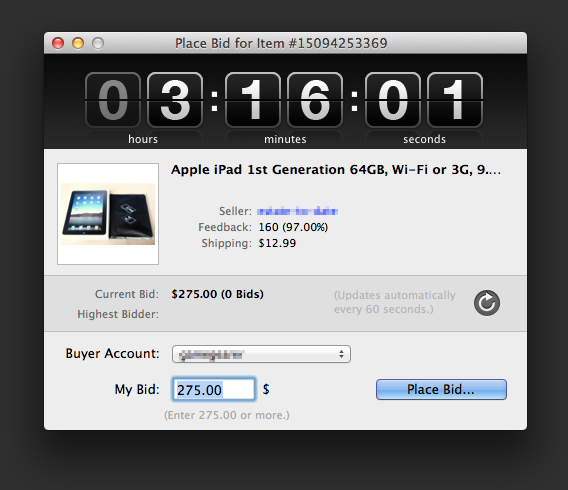This screenshot has width=568, height=490.
Task: Open the blurred seller name link
Action: tap(297, 211)
